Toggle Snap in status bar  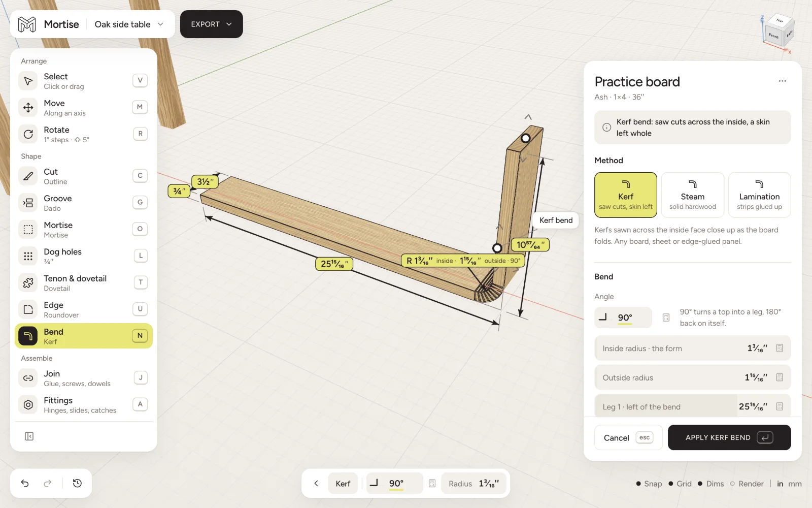(x=649, y=484)
